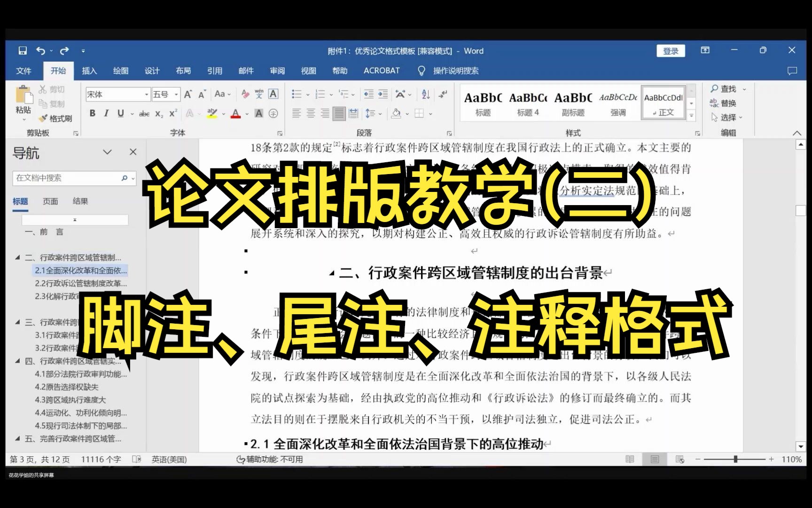Undo the last action

pos(41,50)
